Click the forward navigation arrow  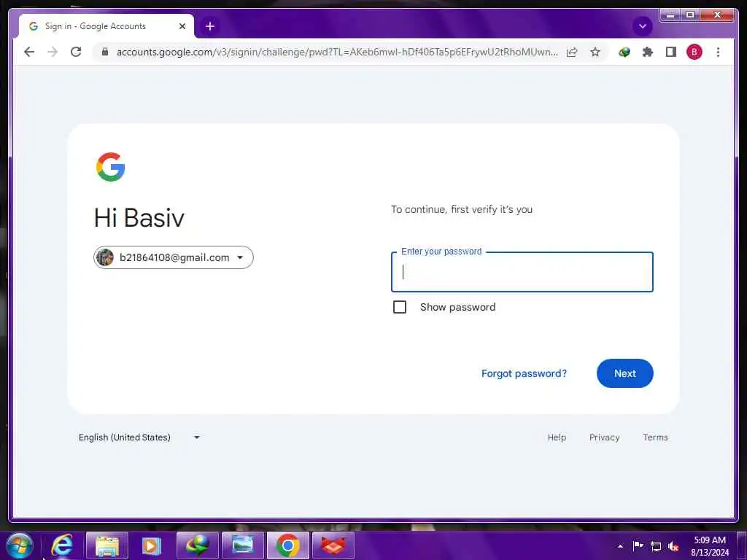(x=53, y=52)
